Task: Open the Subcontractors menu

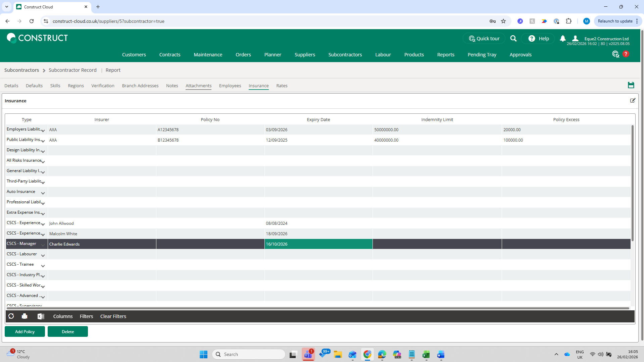Action: (x=345, y=55)
